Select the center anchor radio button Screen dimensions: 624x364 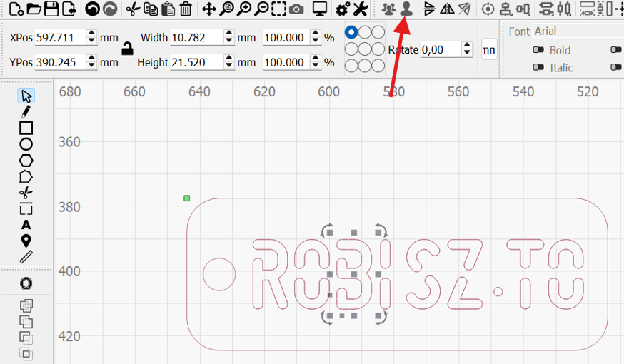(x=365, y=49)
